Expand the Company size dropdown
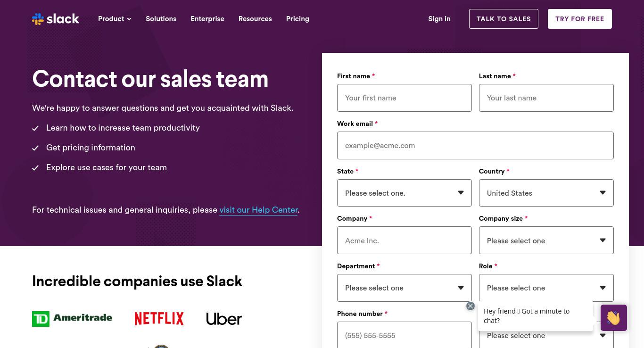Image resolution: width=644 pixels, height=348 pixels. pyautogui.click(x=546, y=240)
